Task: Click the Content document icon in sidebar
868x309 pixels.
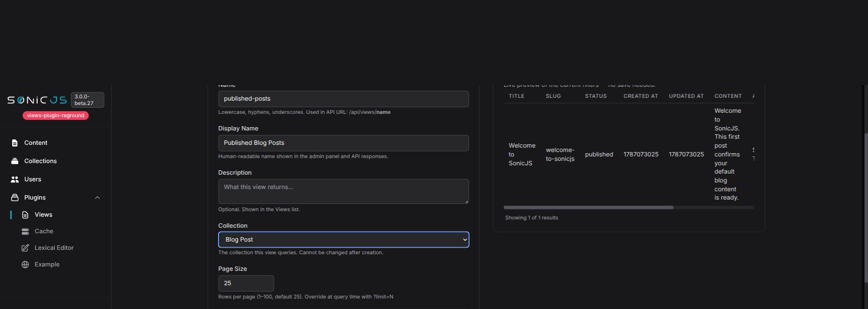Action: coord(15,143)
